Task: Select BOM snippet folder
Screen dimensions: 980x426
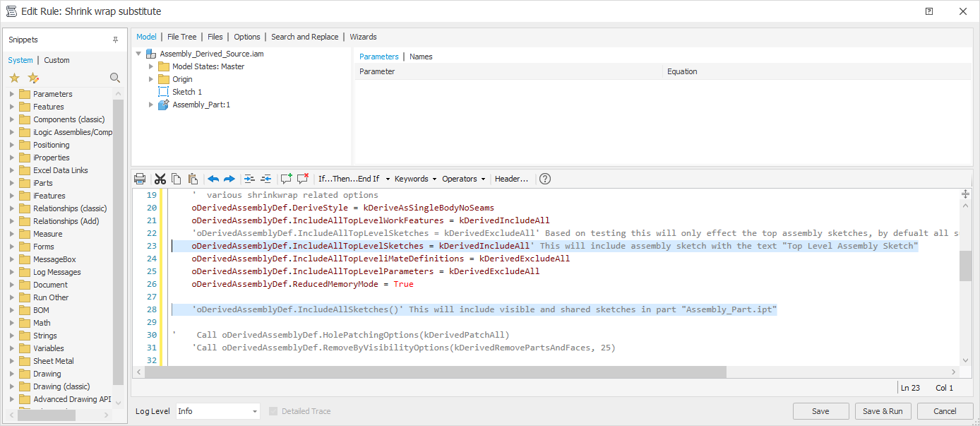Action: point(41,310)
